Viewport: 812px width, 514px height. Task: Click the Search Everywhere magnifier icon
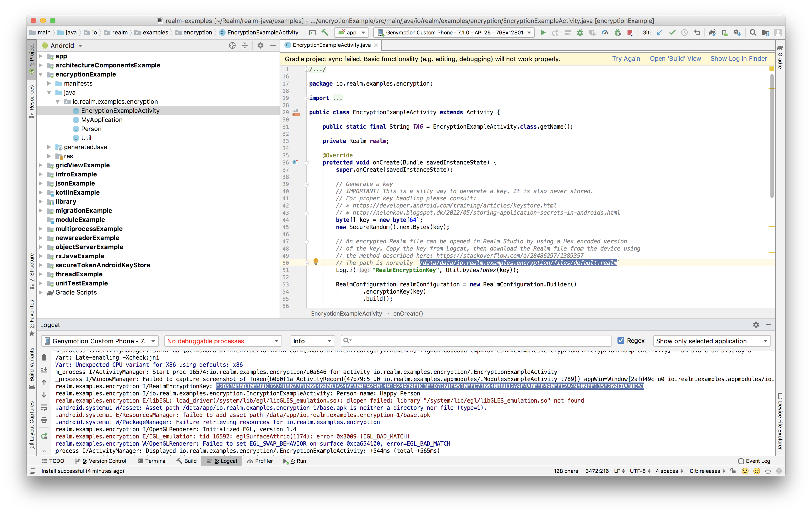(753, 33)
